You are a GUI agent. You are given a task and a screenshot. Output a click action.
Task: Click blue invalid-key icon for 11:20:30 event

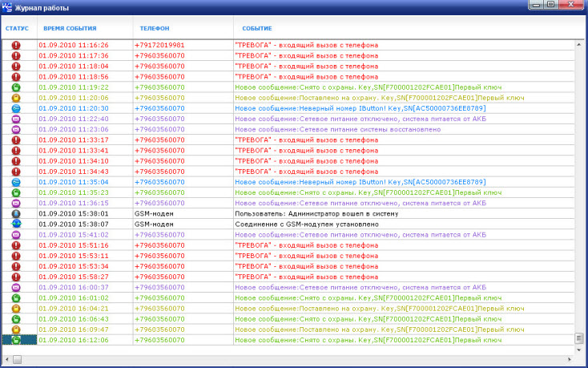[x=16, y=108]
